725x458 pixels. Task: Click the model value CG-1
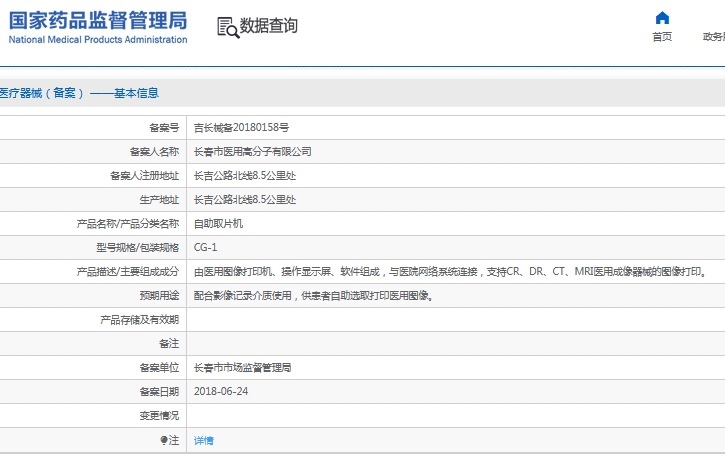(x=205, y=248)
